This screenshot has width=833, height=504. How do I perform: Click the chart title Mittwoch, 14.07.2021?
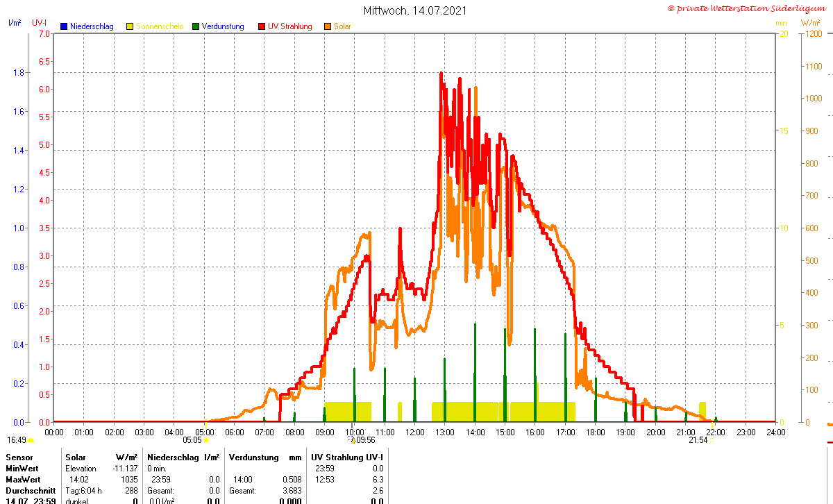(415, 10)
